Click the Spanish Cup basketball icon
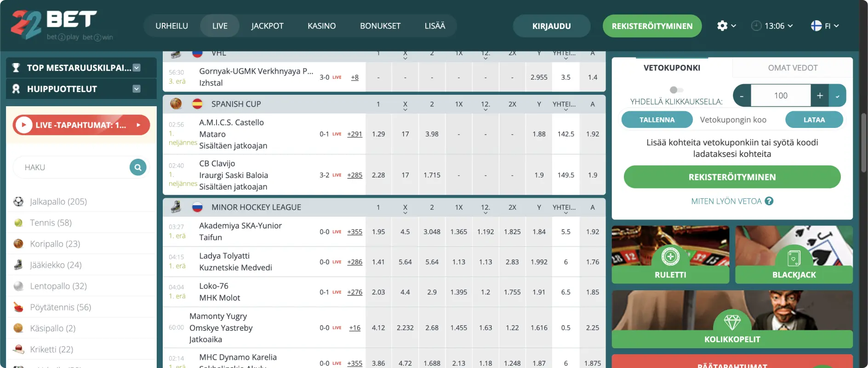The width and height of the screenshot is (868, 368). click(176, 104)
